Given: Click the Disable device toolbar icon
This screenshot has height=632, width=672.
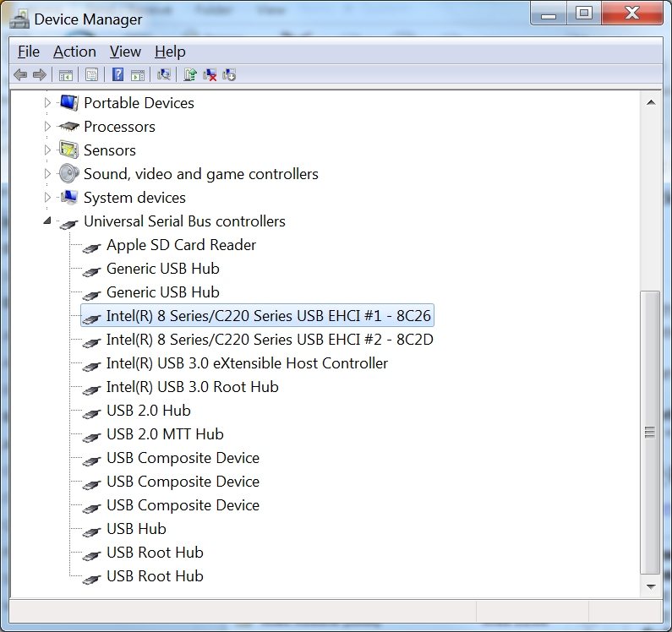Looking at the screenshot, I should pyautogui.click(x=229, y=75).
